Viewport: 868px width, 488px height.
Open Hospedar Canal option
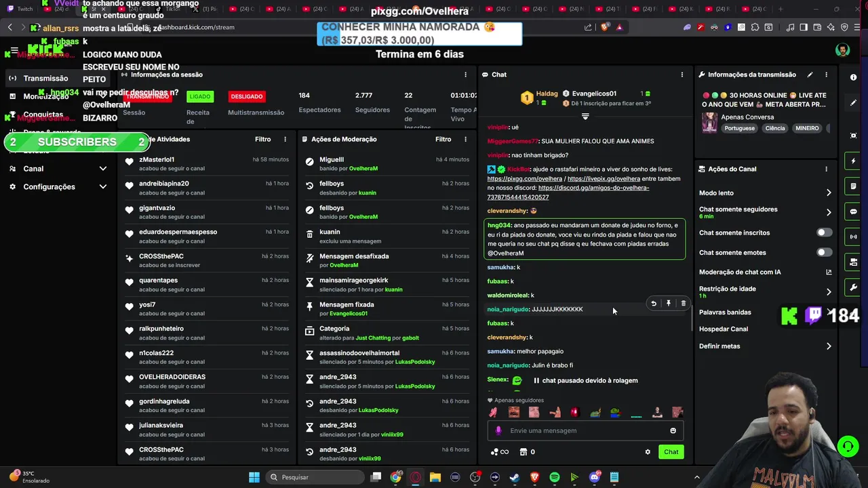tap(724, 329)
